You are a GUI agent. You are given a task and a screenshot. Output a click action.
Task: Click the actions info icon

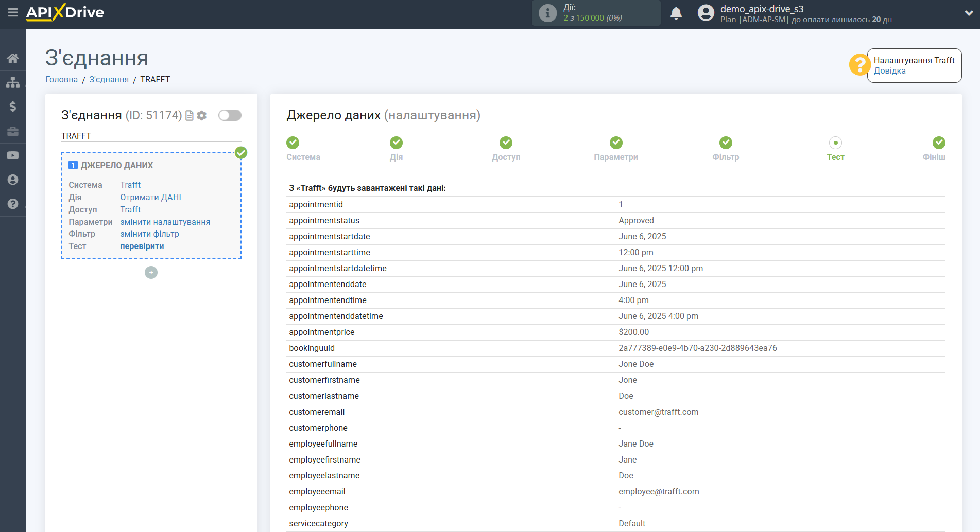(547, 13)
